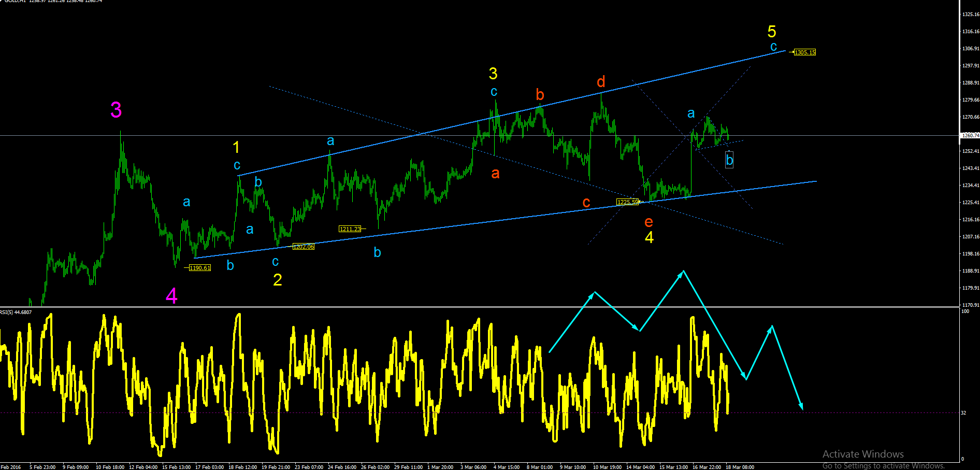Click 1252.41 on the price scale
The width and height of the screenshot is (980, 470).
(x=971, y=151)
